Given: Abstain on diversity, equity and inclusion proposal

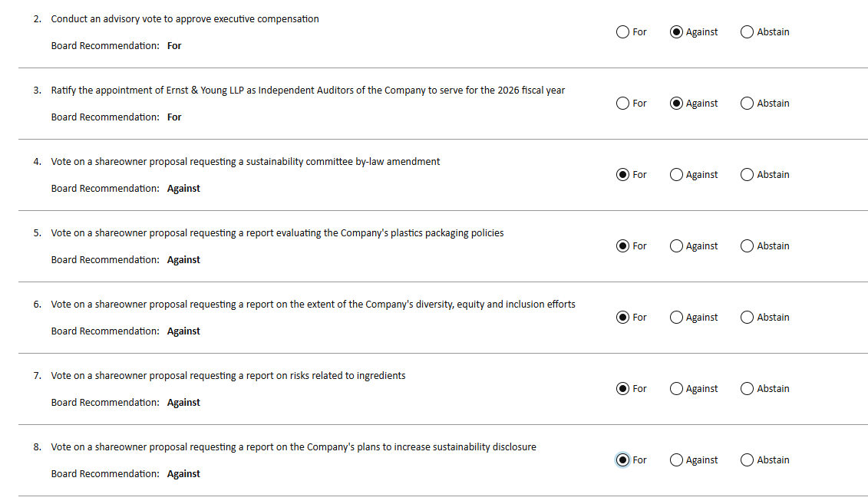Looking at the screenshot, I should pyautogui.click(x=748, y=318).
